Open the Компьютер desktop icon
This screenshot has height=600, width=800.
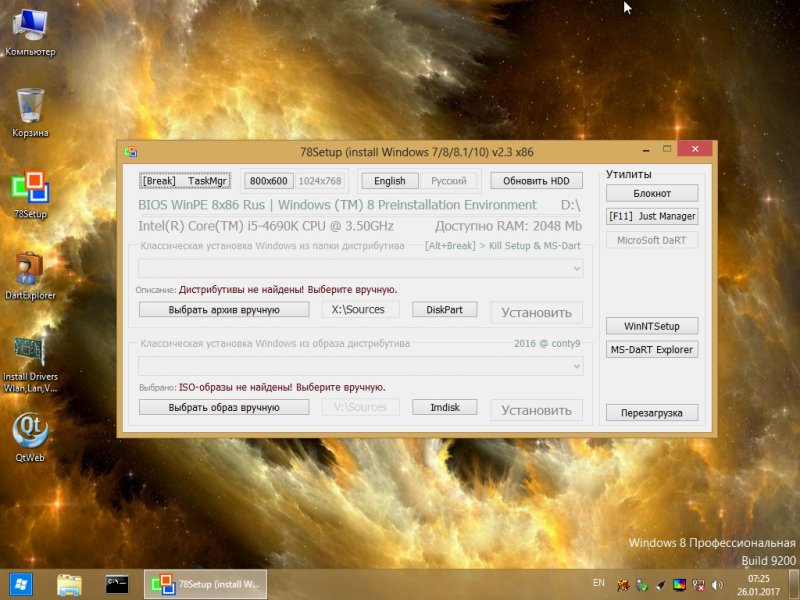point(30,33)
